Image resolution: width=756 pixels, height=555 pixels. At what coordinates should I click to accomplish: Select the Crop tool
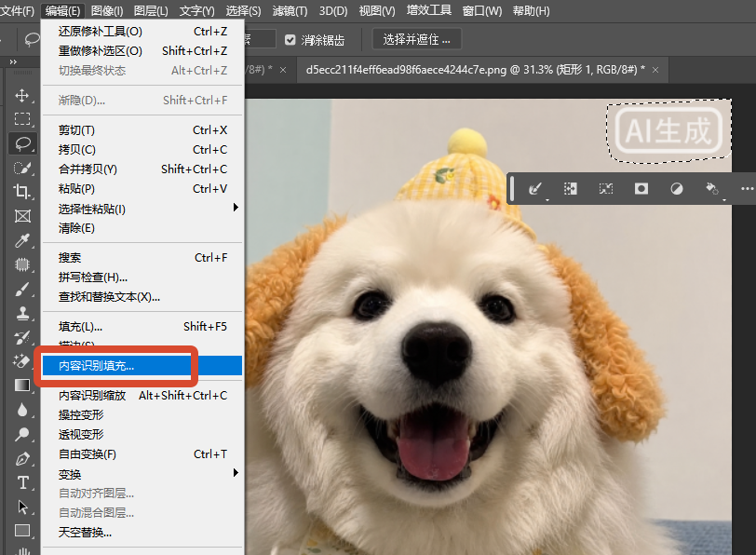pos(22,192)
